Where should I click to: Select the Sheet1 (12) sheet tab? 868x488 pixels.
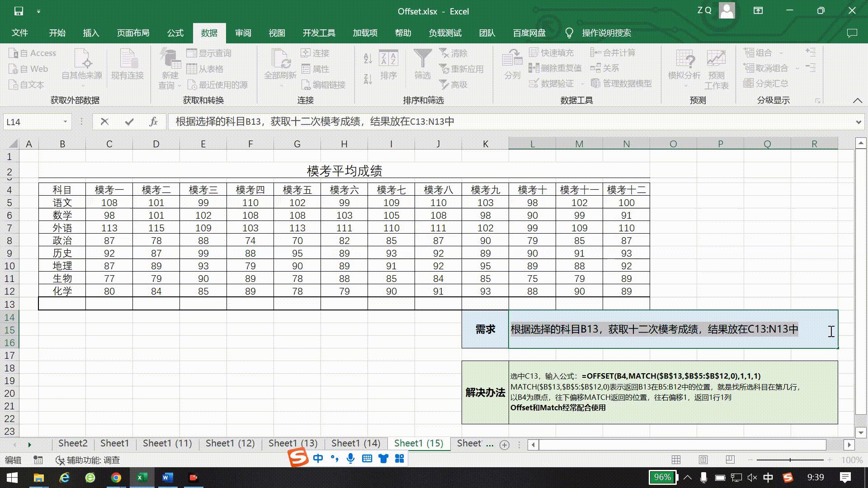(x=230, y=443)
